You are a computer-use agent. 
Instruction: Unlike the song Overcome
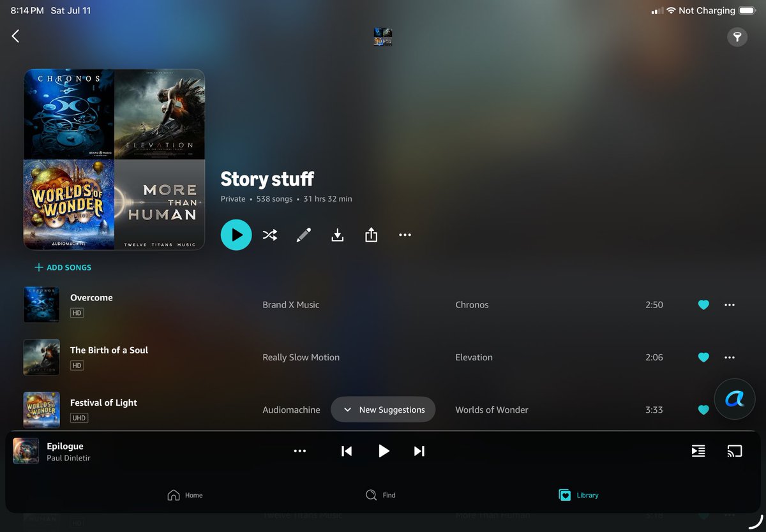pyautogui.click(x=703, y=305)
